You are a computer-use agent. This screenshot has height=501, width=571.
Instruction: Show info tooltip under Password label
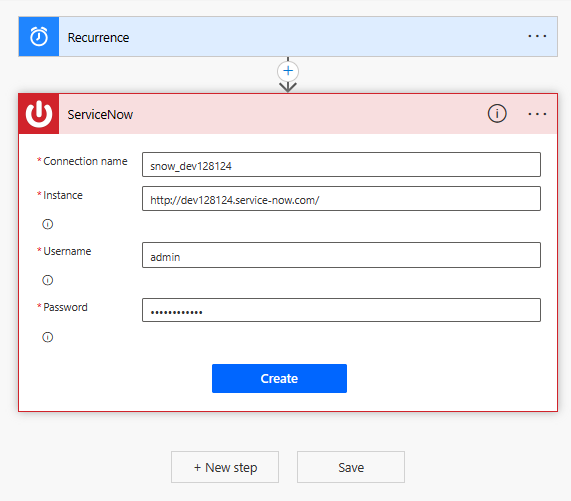pos(48,337)
